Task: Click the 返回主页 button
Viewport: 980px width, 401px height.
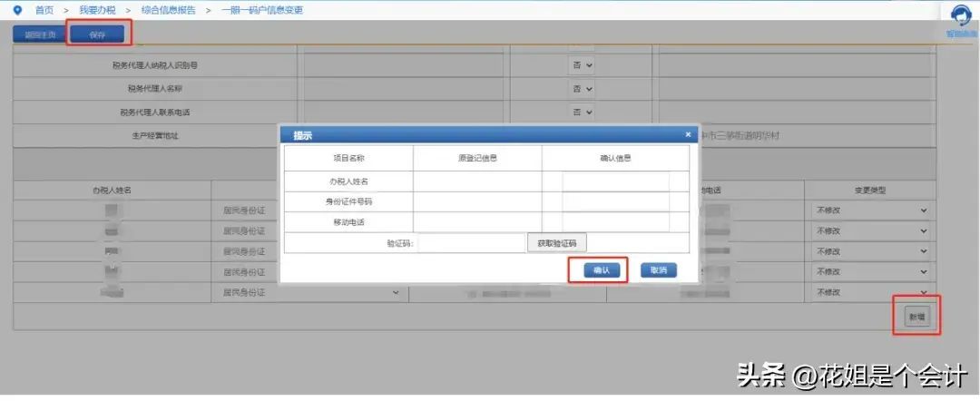Action: pyautogui.click(x=39, y=34)
